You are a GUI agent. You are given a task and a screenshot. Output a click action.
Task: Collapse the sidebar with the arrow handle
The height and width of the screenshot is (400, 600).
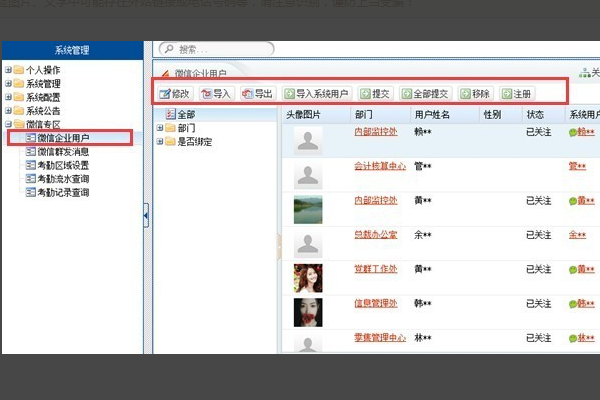pos(146,216)
